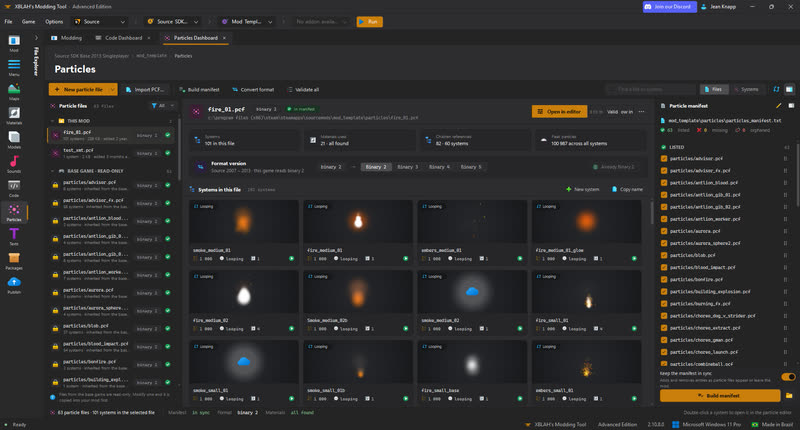Click the pencil edit icon in Particle manifest
The width and height of the screenshot is (800, 430).
778,106
